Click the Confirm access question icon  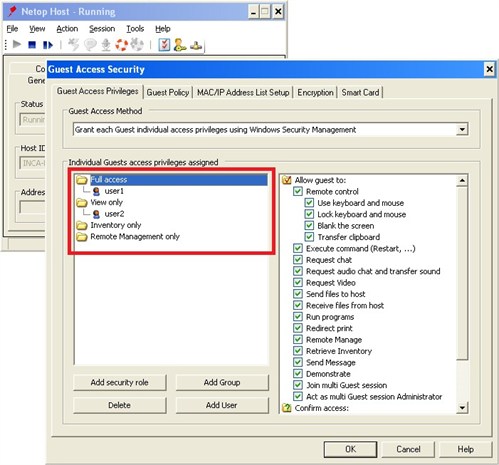coord(287,408)
